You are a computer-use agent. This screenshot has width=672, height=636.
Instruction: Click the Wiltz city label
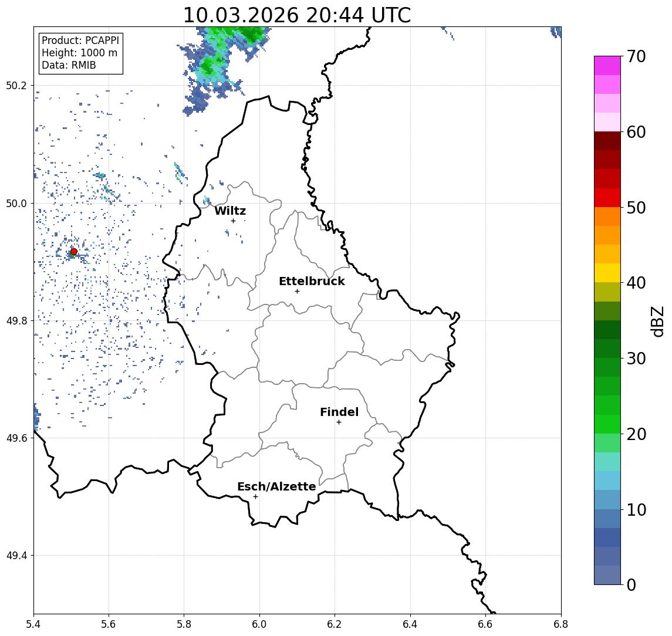pos(230,211)
